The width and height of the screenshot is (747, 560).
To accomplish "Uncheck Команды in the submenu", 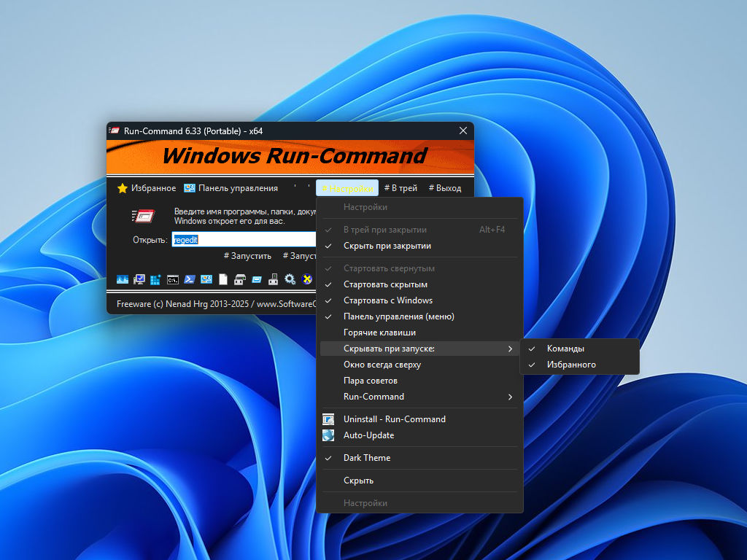I will [565, 349].
